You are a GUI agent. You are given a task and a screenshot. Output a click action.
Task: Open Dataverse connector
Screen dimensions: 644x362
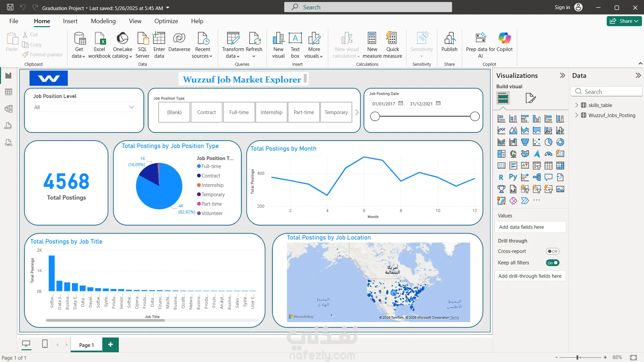pyautogui.click(x=179, y=42)
